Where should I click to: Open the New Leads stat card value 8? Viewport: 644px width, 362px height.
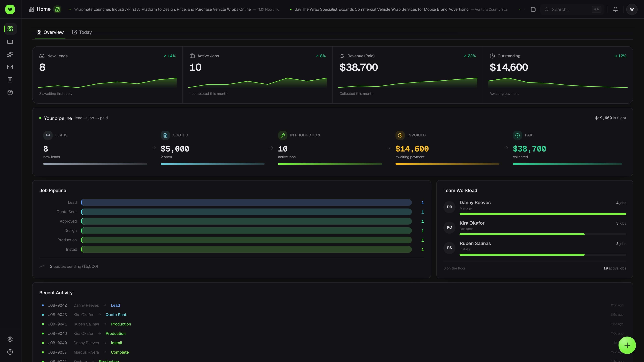[42, 67]
